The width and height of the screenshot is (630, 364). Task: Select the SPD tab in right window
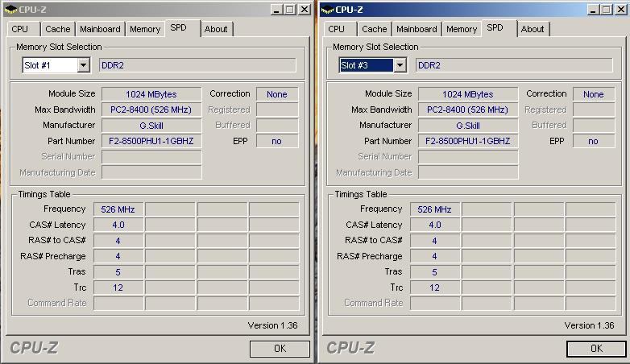[499, 27]
